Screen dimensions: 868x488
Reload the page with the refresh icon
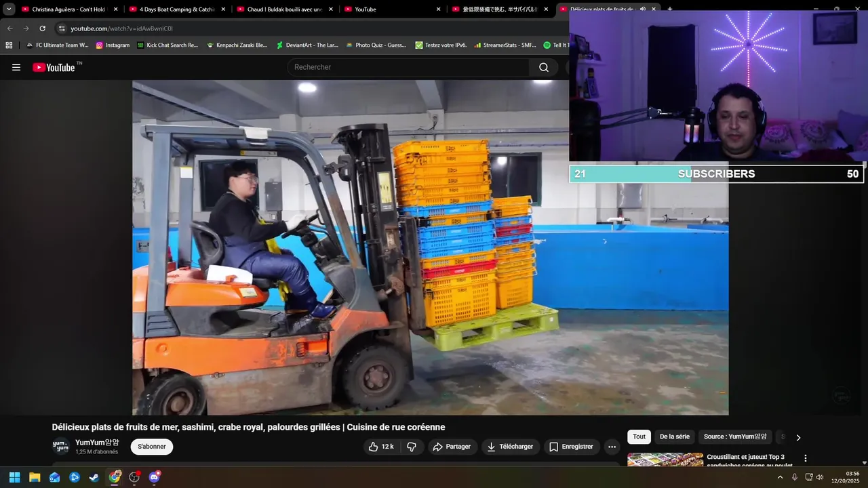pyautogui.click(x=42, y=28)
